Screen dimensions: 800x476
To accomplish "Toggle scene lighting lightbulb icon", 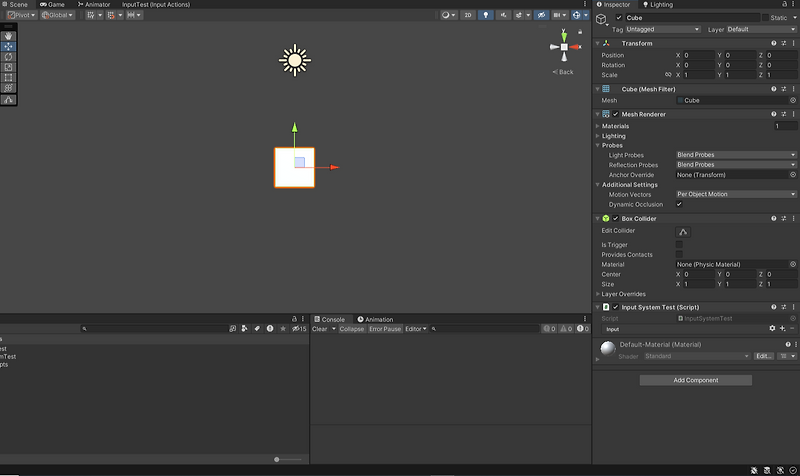I will [x=486, y=16].
